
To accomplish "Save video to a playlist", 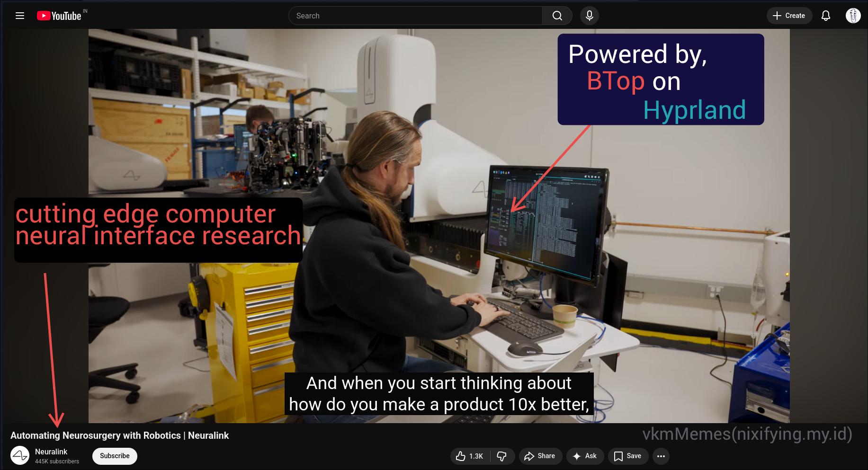I will click(x=628, y=456).
